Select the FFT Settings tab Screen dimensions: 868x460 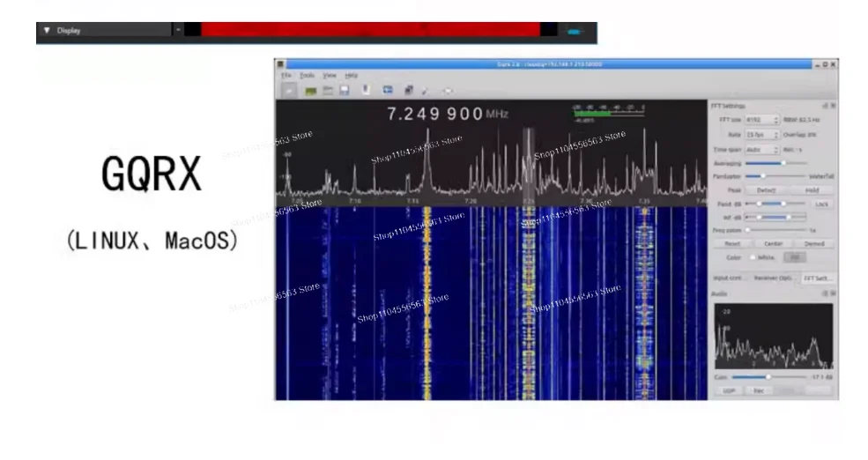pos(817,278)
